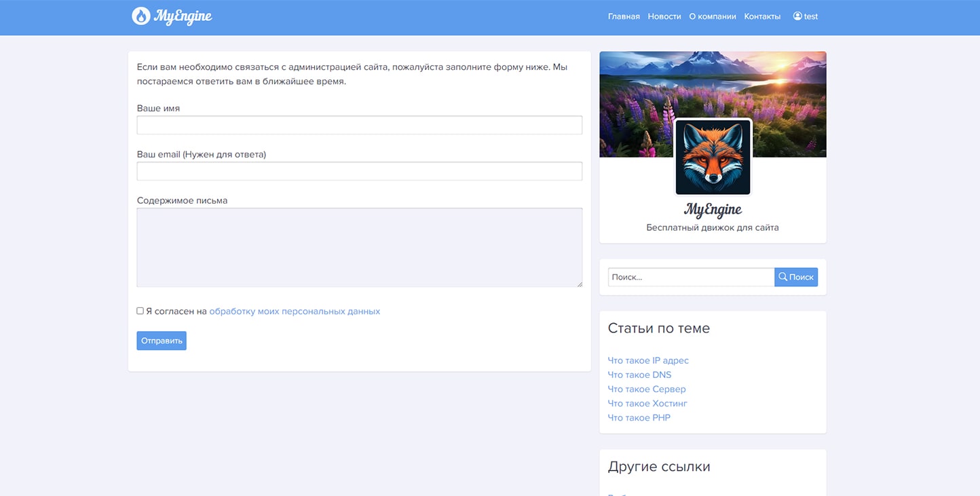Click the Ваш email (Нужен для ответа) label
Screen dimensions: 980x496
202,155
